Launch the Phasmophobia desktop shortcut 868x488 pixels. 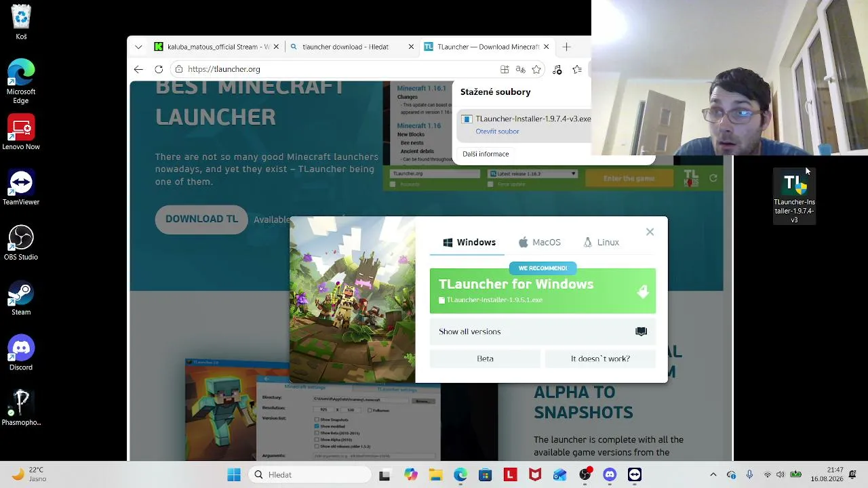pos(21,409)
